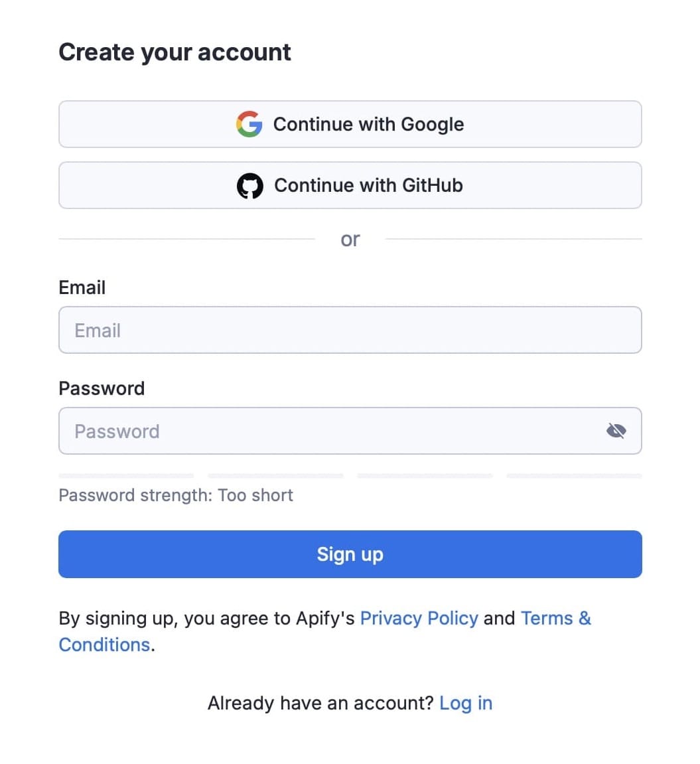Click the blue Sign up button
Viewport: 700px width, 764px height.
point(350,554)
